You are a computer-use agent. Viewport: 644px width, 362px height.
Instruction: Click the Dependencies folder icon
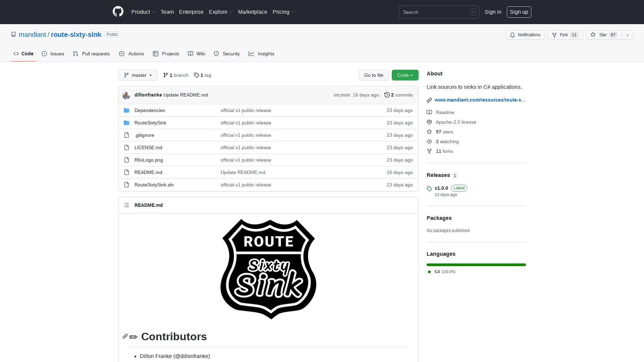[126, 110]
